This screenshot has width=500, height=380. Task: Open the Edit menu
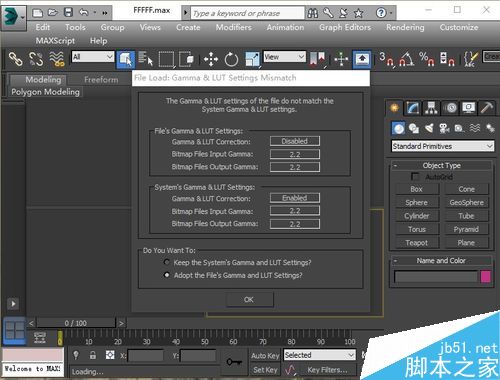pyautogui.click(x=43, y=27)
